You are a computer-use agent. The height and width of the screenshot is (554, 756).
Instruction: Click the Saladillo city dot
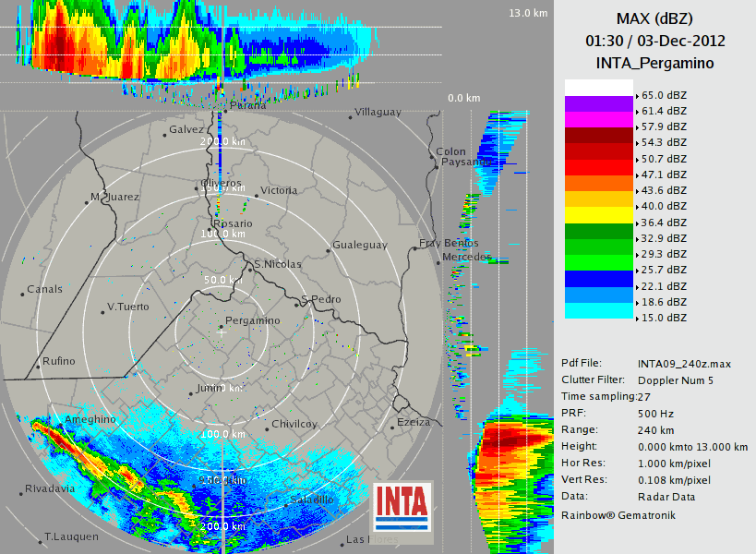286,505
